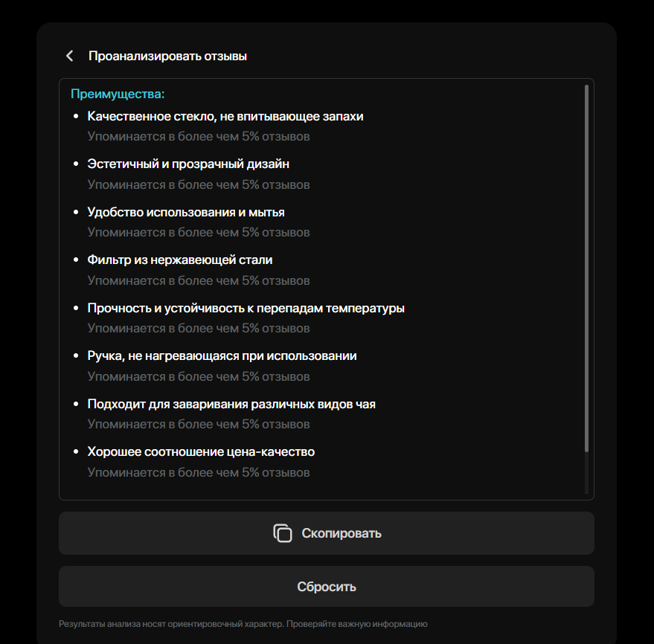This screenshot has height=644, width=654.
Task: Click the Скопировать button
Action: coord(327,533)
